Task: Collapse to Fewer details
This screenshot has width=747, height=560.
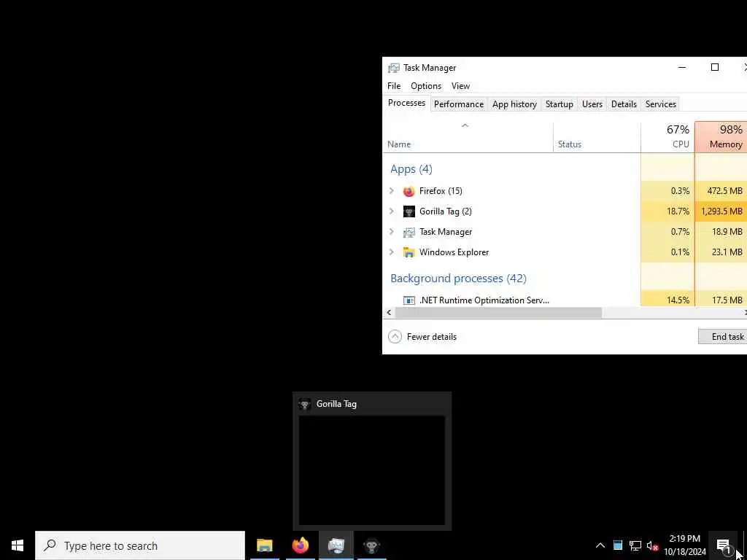Action: click(422, 337)
